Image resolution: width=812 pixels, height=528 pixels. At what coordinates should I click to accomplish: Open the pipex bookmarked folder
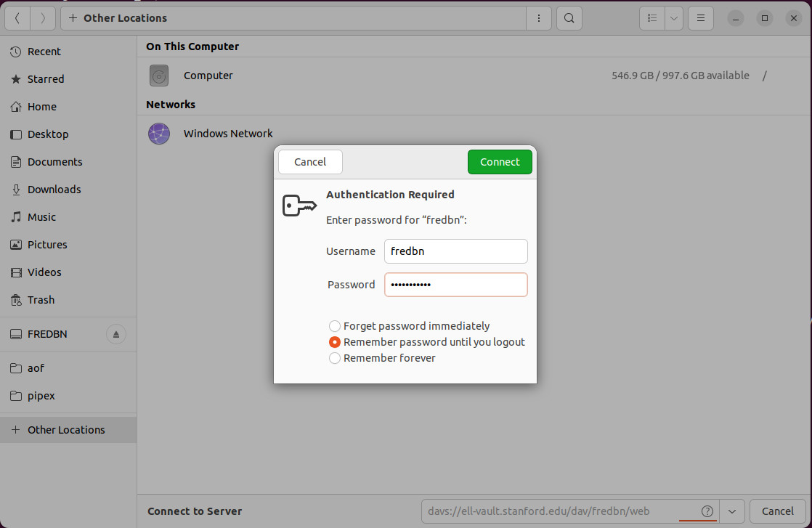point(41,396)
